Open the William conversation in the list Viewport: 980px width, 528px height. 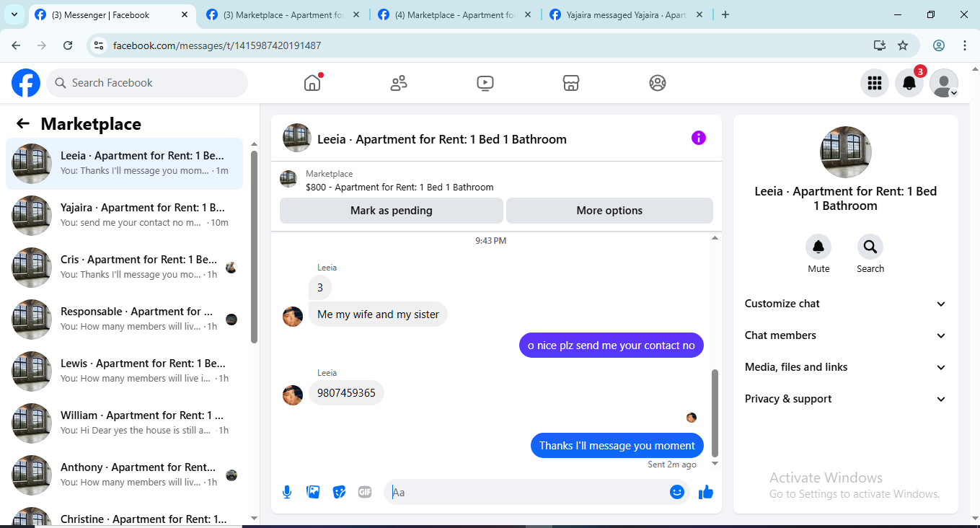124,423
